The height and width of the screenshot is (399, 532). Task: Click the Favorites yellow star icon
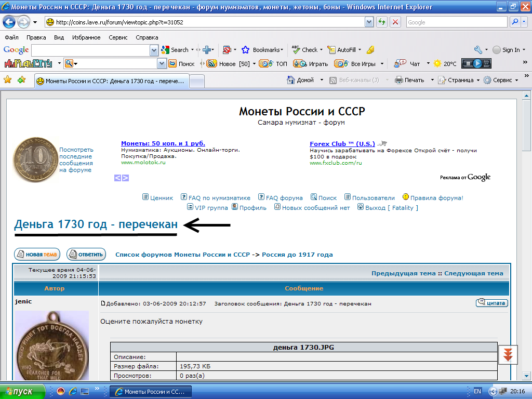point(8,80)
